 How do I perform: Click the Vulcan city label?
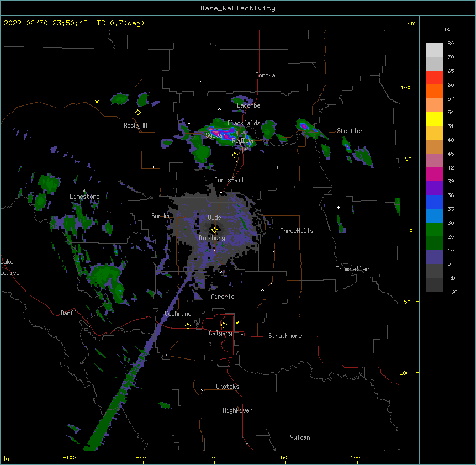pyautogui.click(x=300, y=437)
